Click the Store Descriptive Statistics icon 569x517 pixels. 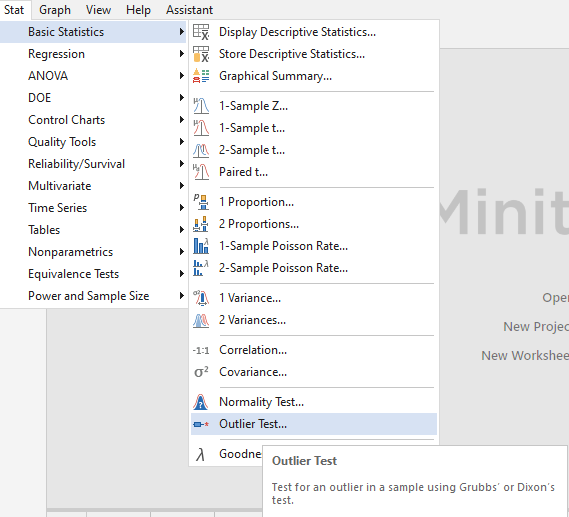[201, 54]
